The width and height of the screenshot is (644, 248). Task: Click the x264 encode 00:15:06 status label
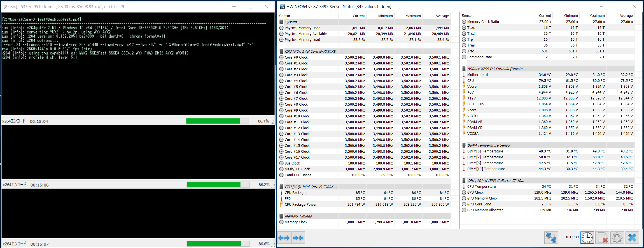click(x=26, y=185)
